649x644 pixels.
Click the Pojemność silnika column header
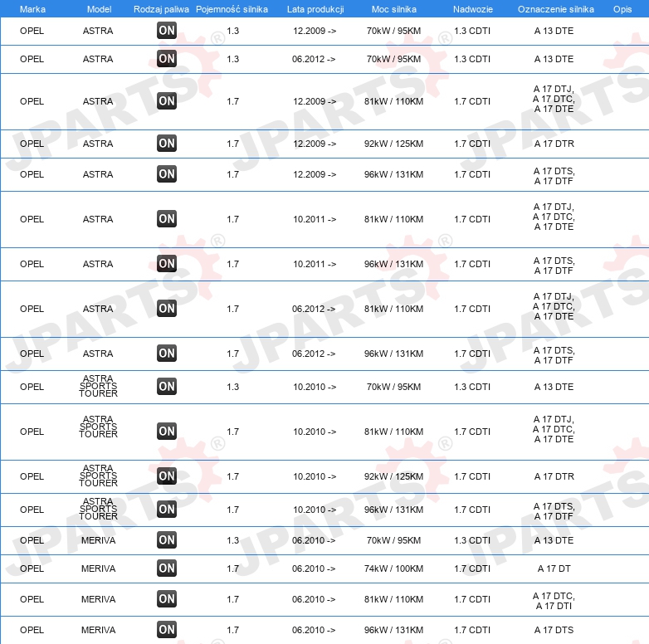tap(232, 9)
